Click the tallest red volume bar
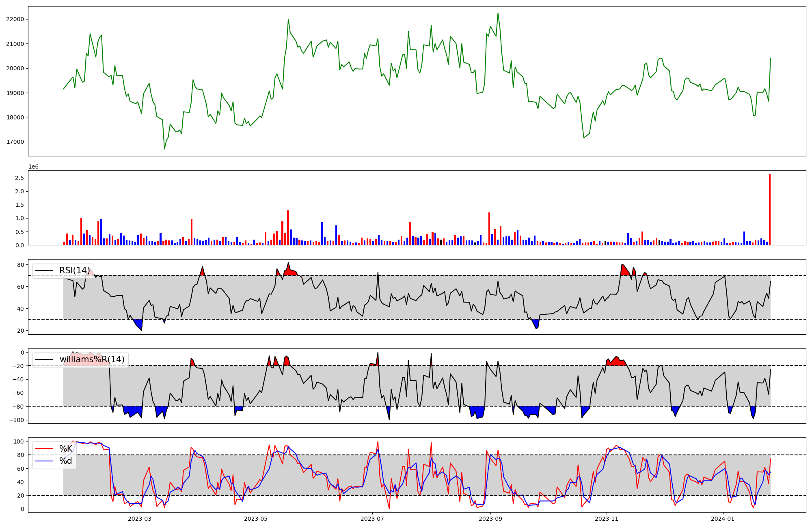 pyautogui.click(x=769, y=210)
